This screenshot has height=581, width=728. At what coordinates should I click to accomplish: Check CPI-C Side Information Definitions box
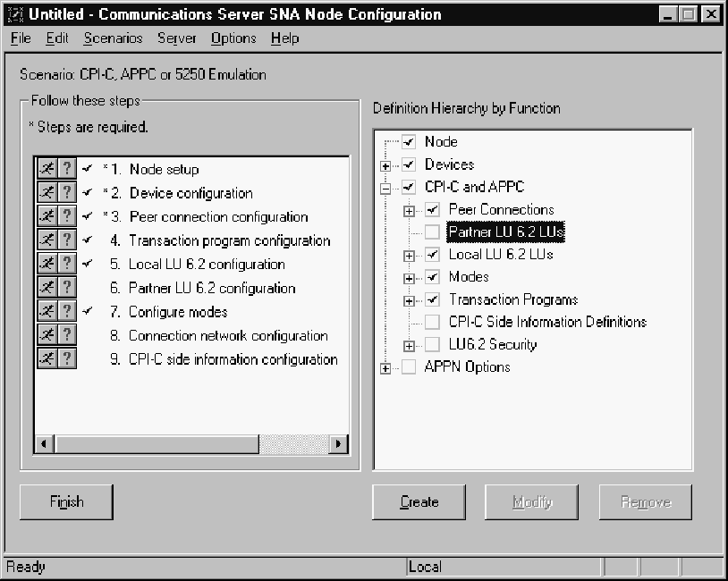[432, 322]
